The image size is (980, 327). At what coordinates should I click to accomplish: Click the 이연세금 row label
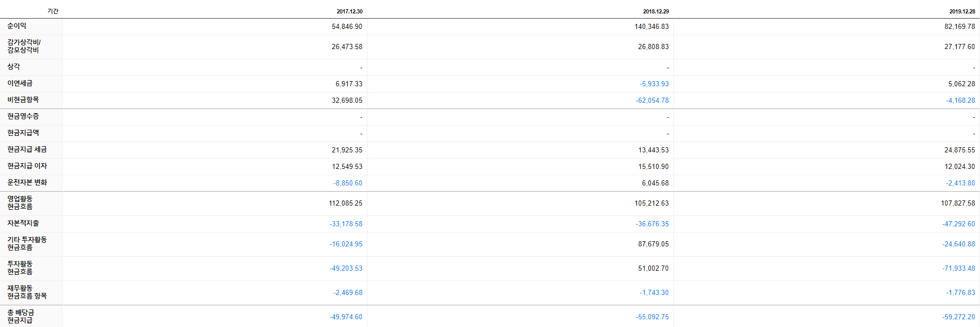pyautogui.click(x=20, y=83)
